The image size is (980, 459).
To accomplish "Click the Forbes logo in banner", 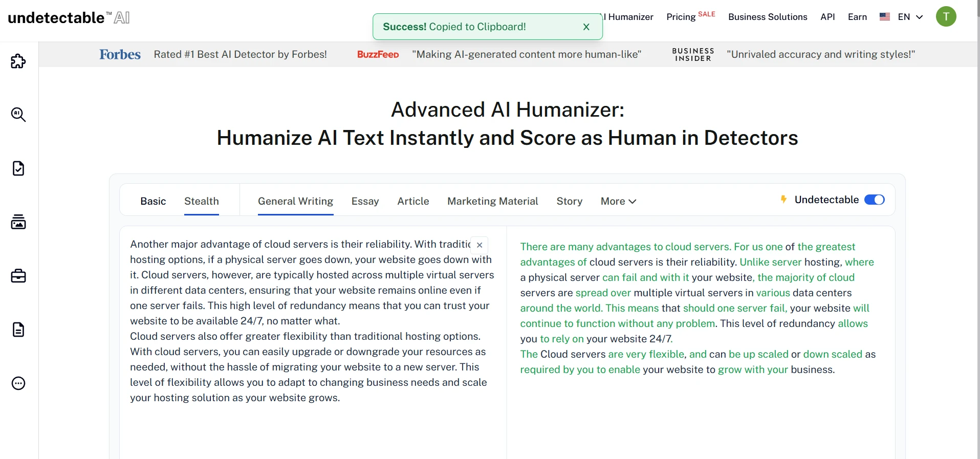I will tap(120, 54).
